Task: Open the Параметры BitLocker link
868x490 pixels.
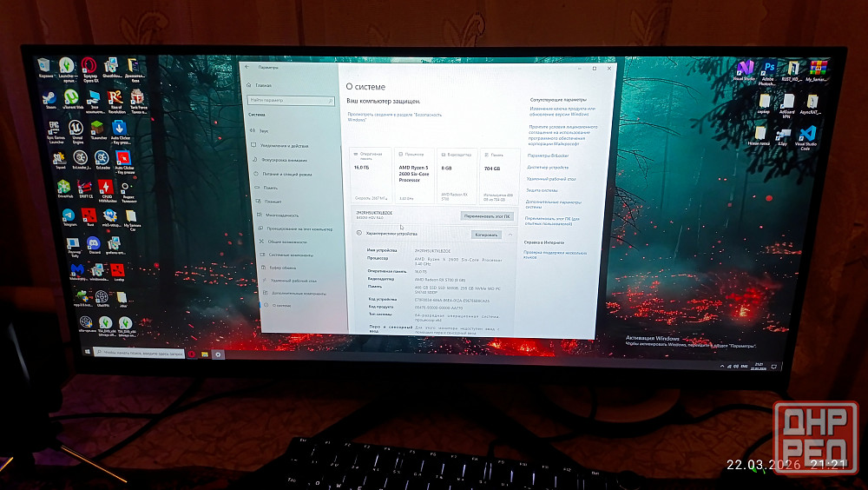Action: (x=546, y=156)
